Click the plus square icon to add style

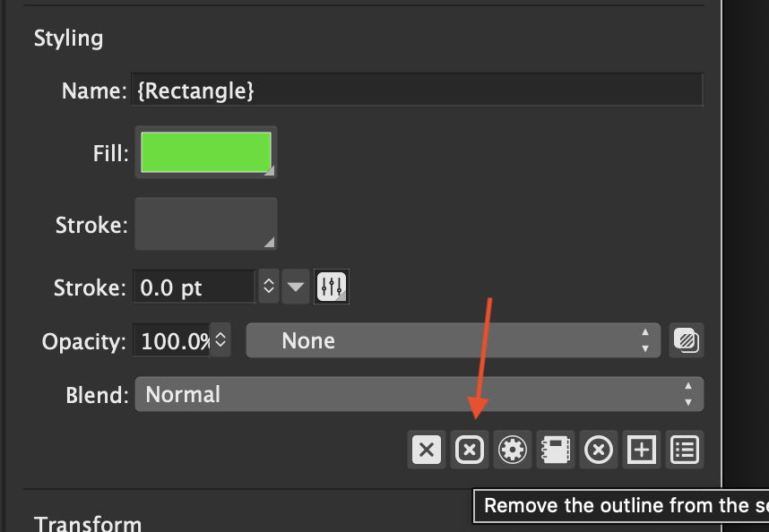pos(641,450)
